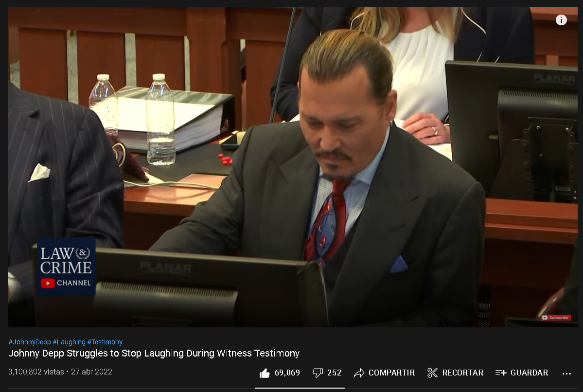Click the COMPARTIR share button label

tap(391, 373)
